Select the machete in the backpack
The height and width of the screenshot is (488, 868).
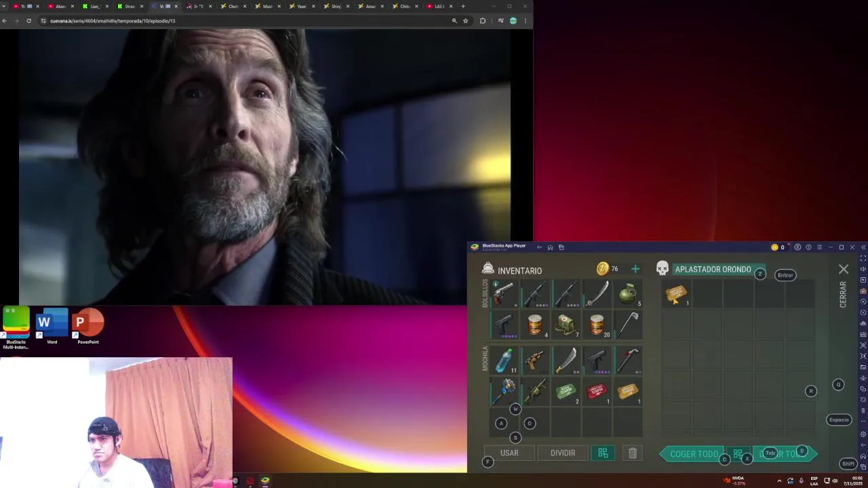[566, 360]
